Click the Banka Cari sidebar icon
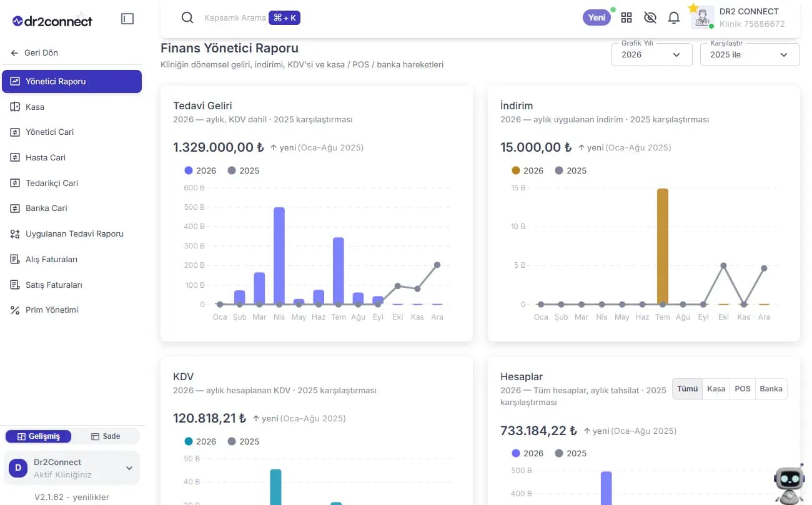 point(15,208)
